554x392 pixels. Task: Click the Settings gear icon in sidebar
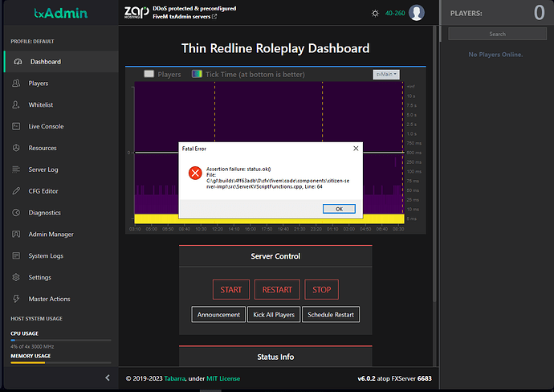pyautogui.click(x=17, y=277)
